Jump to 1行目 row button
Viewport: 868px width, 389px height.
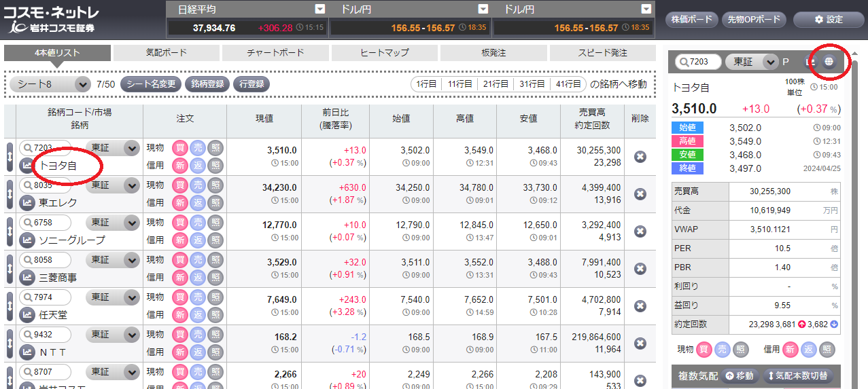coord(426,84)
